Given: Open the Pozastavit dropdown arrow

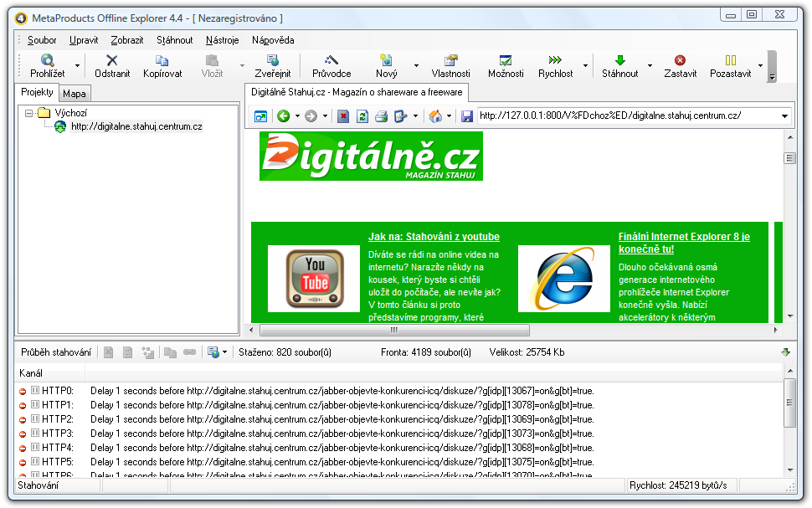Looking at the screenshot, I should coord(760,66).
